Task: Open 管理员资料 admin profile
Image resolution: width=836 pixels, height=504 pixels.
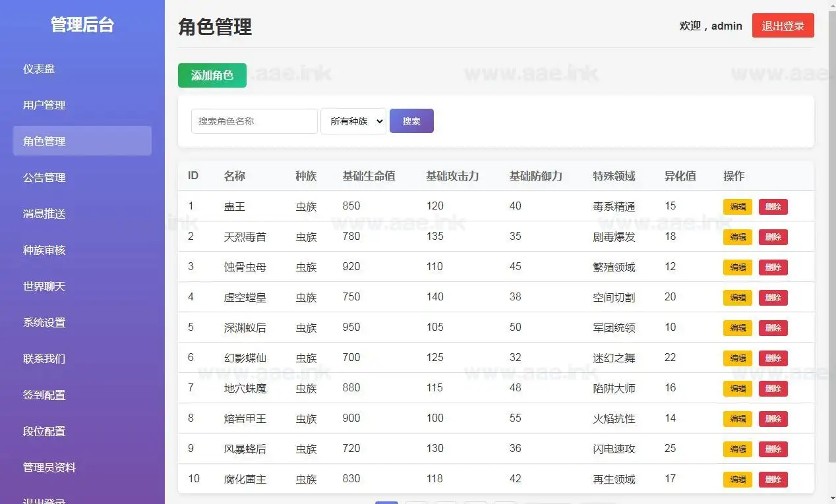Action: click(x=47, y=467)
